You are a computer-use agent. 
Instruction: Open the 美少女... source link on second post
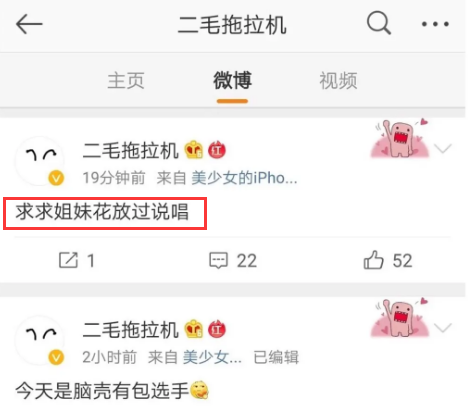click(x=212, y=357)
